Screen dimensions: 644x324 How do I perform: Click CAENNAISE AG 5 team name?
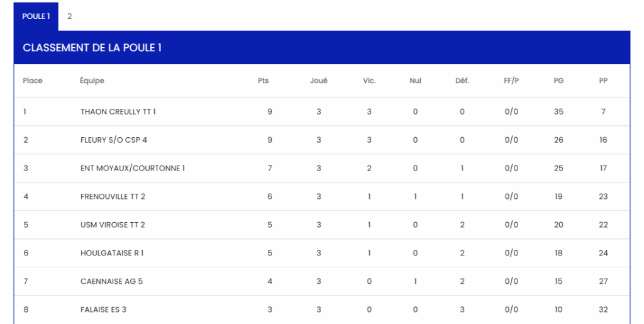point(111,282)
